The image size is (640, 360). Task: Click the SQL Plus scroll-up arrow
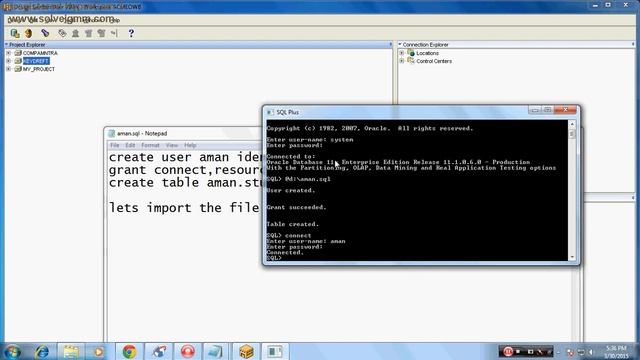pos(572,124)
